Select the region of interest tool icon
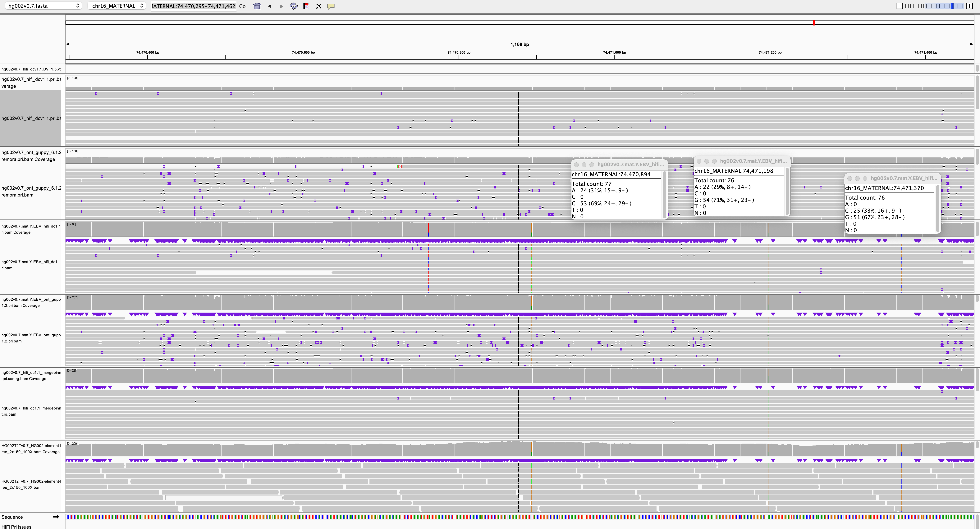 click(x=306, y=6)
